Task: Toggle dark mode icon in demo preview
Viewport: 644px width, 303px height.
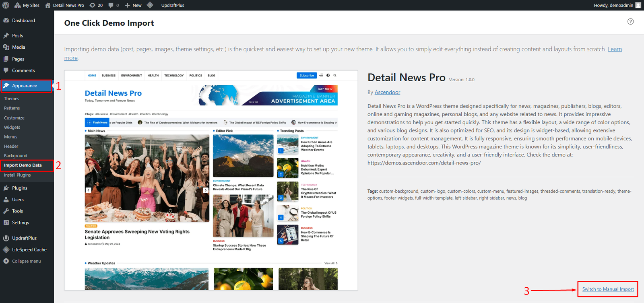Action: pos(328,76)
